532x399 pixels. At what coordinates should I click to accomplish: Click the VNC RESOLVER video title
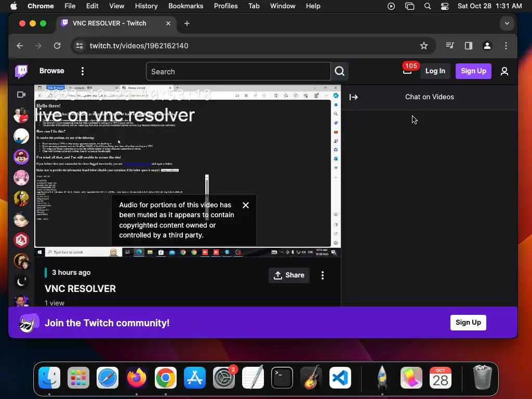pos(80,289)
